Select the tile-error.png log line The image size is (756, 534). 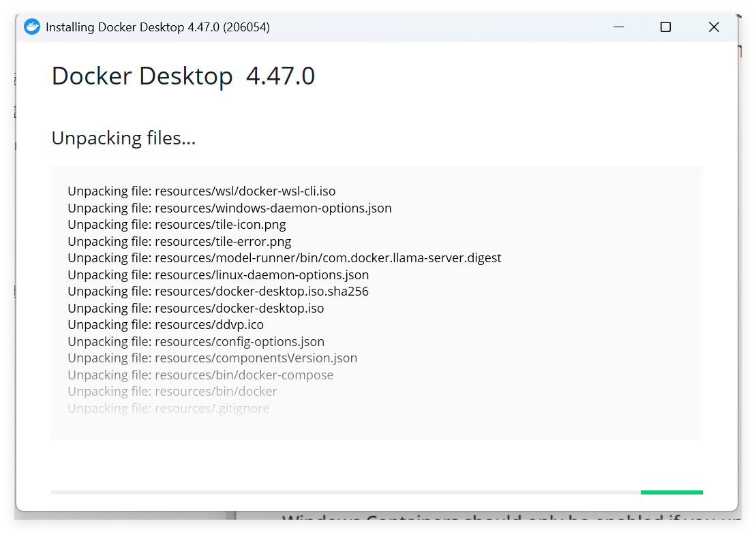179,241
